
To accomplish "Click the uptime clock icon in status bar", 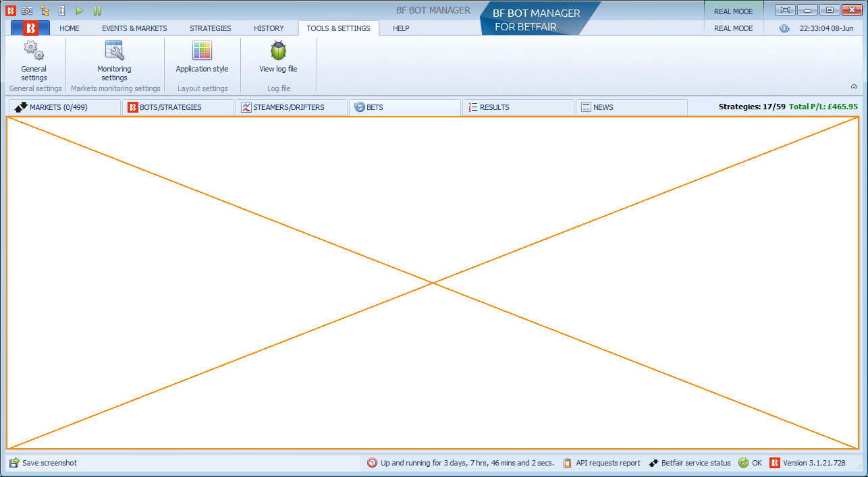I will tap(373, 463).
